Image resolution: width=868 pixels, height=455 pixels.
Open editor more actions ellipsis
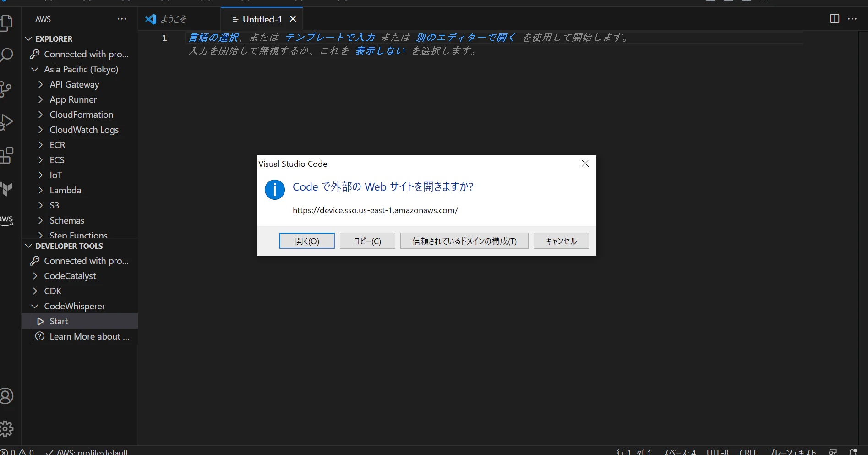(x=852, y=19)
